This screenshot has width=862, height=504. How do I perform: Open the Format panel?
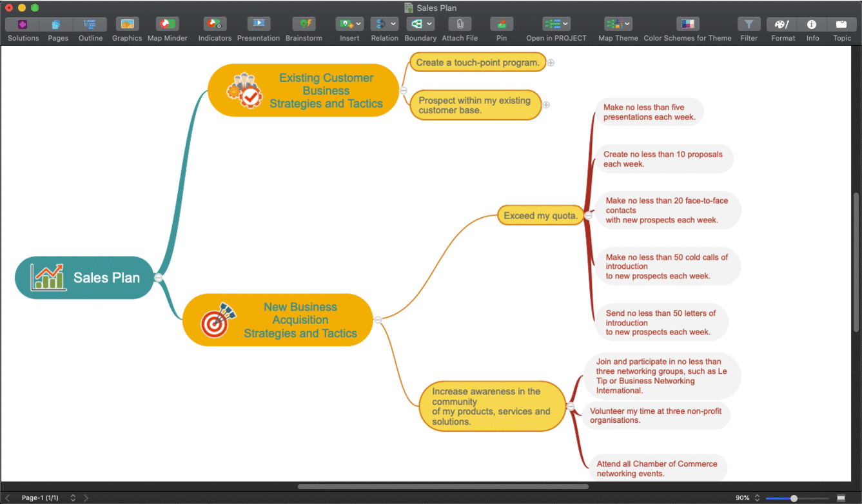click(782, 24)
